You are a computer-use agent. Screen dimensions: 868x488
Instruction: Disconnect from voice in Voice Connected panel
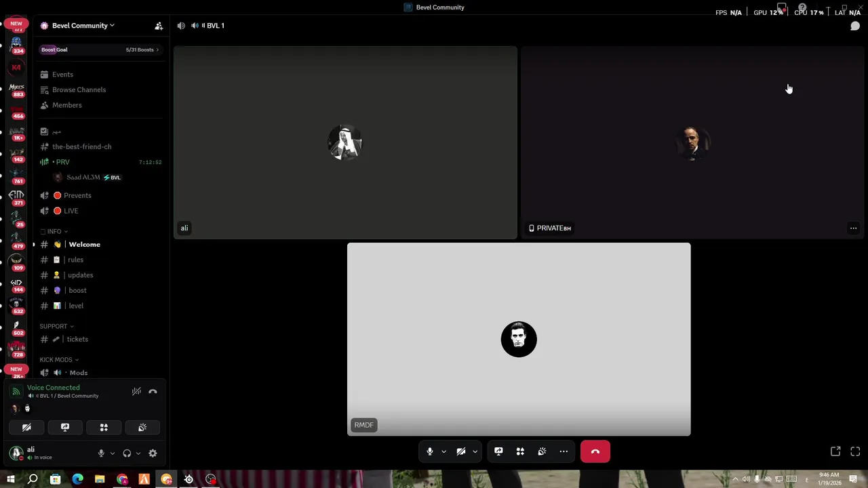coord(153,391)
